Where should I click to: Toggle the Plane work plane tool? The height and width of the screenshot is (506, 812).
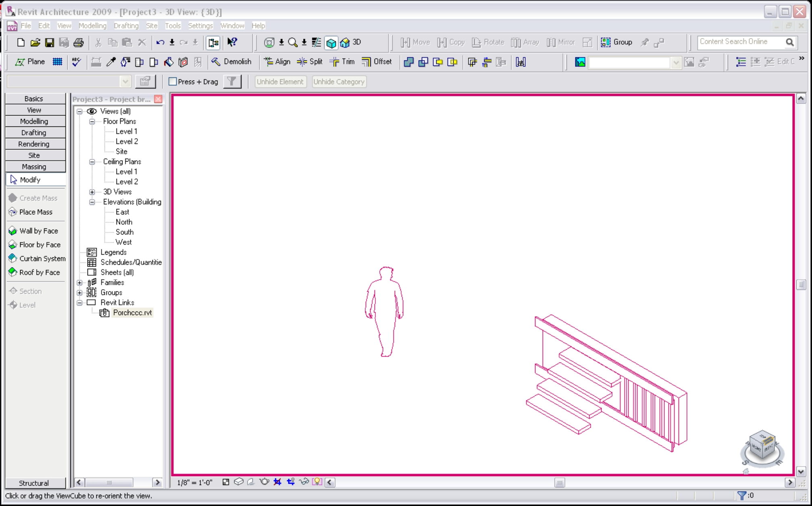click(30, 62)
